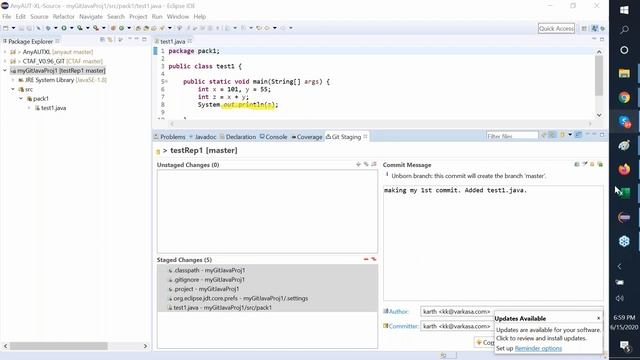Screen dimensions: 640x360
Task: Open Chrome from the Windows taskbar
Action: [x=624, y=97]
